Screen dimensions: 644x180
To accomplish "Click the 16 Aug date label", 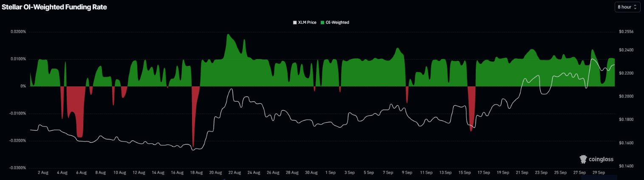I will [177, 173].
